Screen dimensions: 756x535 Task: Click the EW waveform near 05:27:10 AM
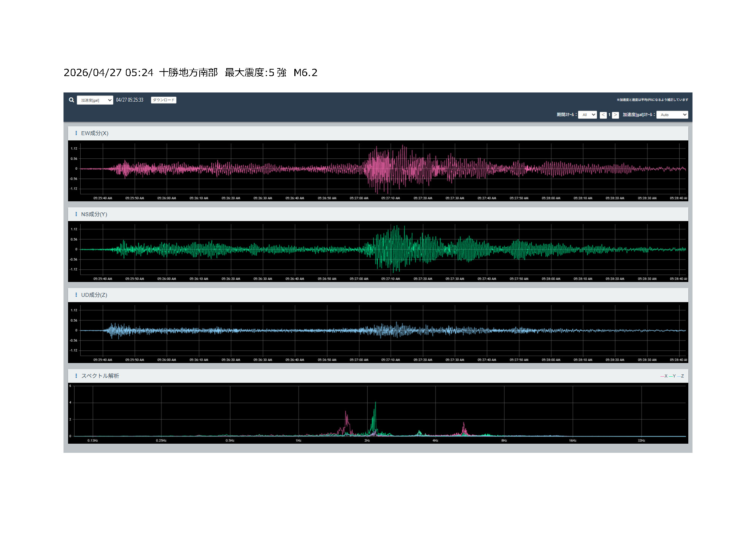391,169
